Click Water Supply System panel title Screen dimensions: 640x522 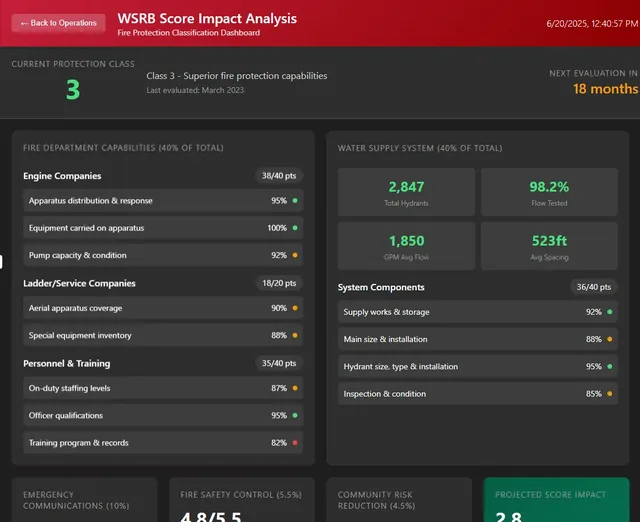(420, 148)
